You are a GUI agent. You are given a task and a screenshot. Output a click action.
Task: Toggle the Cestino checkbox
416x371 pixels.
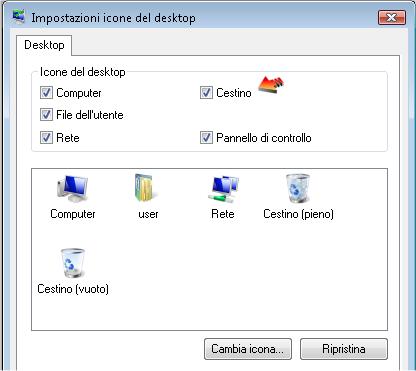[206, 92]
